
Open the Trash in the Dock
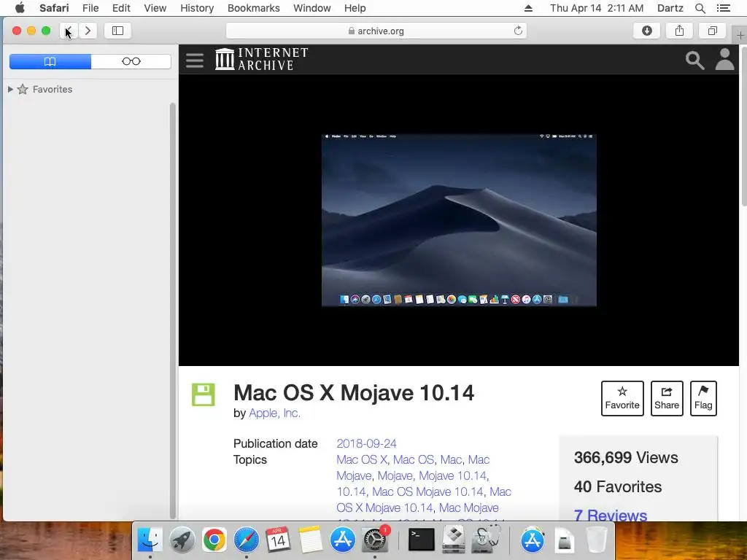pos(595,540)
